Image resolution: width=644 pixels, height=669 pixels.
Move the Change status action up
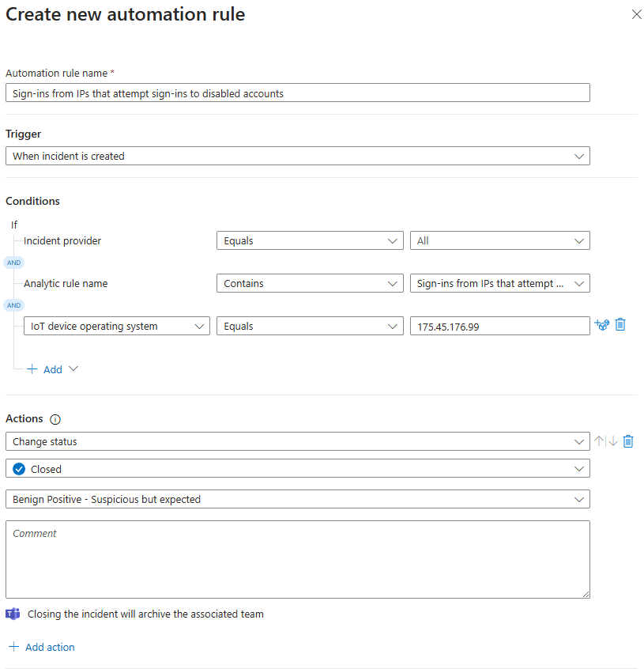pos(600,441)
